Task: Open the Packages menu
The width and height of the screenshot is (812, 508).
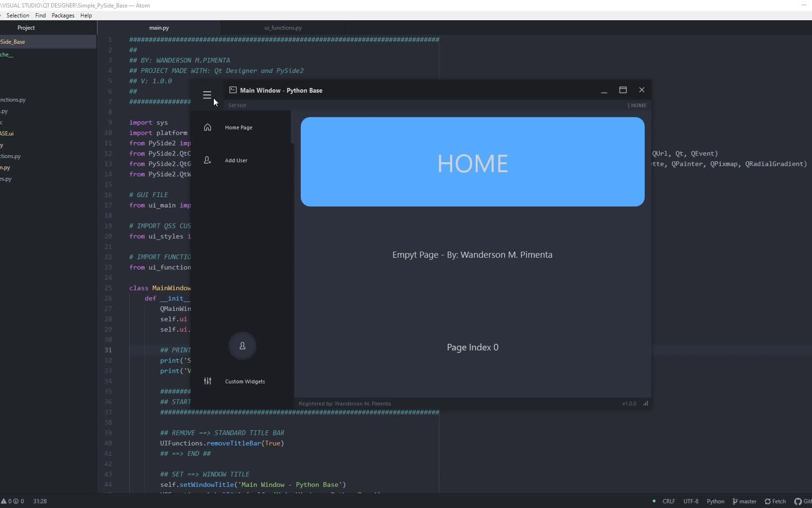Action: click(62, 15)
